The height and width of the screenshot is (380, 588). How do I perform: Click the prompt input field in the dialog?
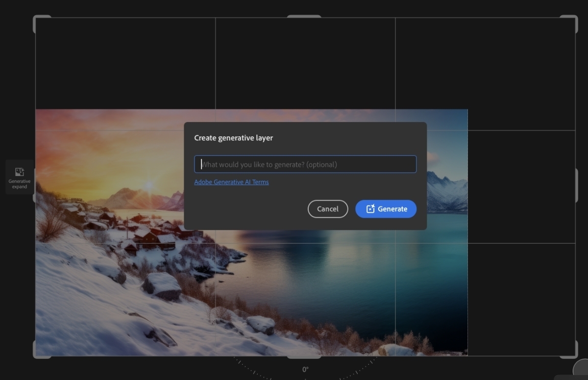(x=305, y=164)
